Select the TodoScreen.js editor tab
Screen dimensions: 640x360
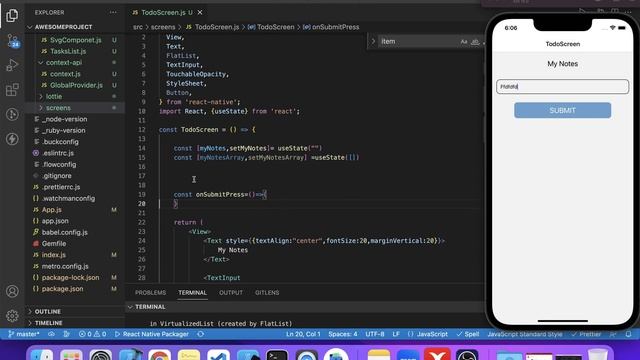tap(167, 13)
